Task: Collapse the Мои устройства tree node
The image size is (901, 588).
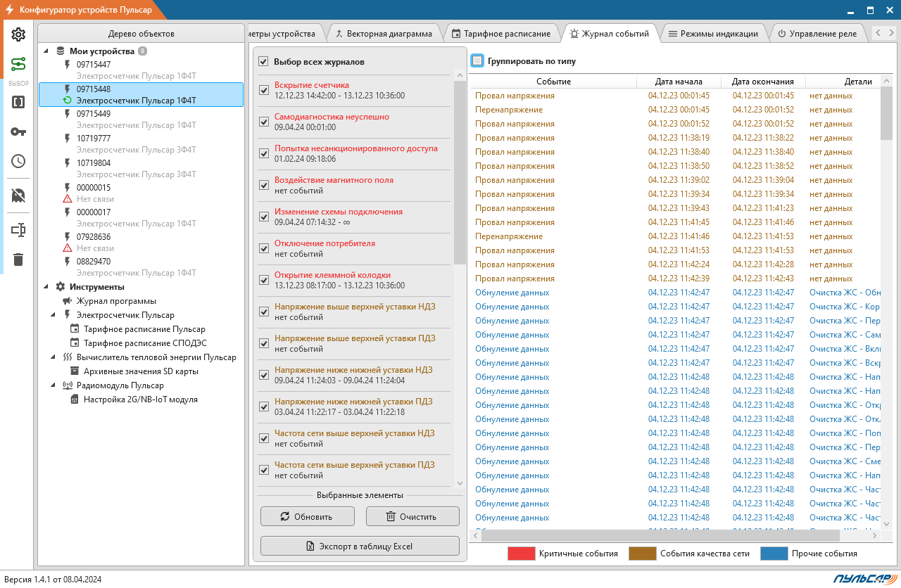Action: coord(46,51)
